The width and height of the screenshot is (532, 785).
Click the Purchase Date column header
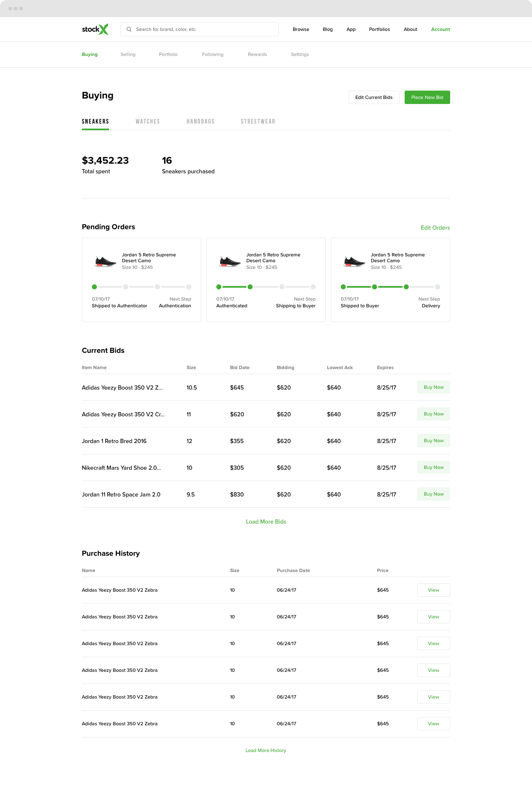(x=294, y=570)
